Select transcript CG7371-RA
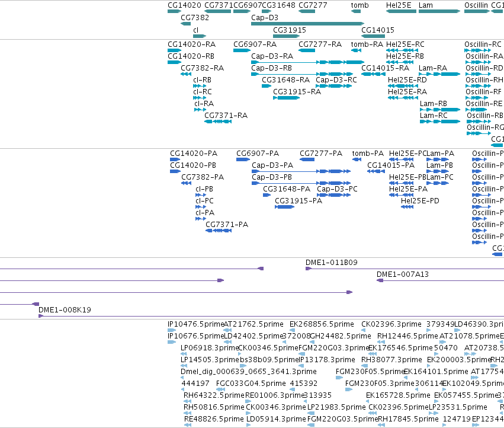504x428 pixels. pos(218,122)
